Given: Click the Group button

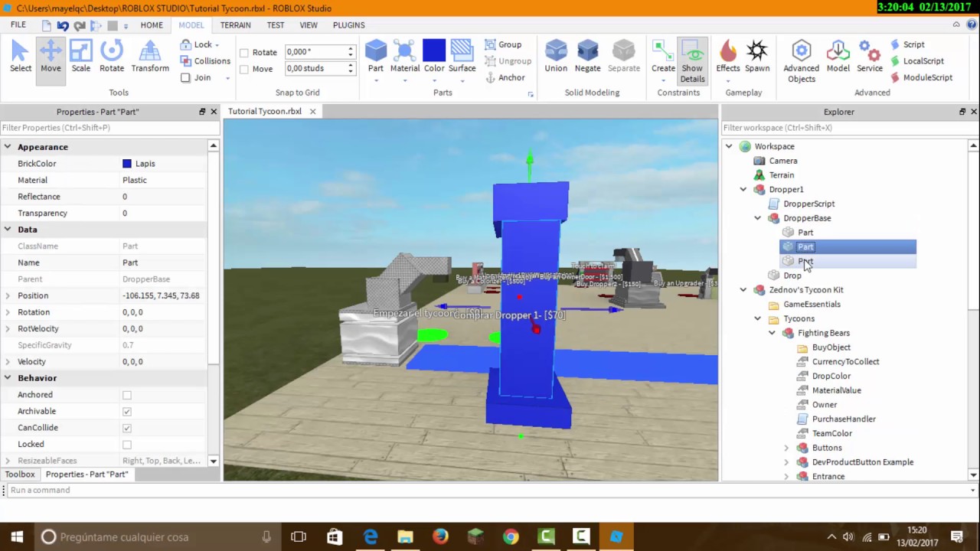Looking at the screenshot, I should point(502,44).
